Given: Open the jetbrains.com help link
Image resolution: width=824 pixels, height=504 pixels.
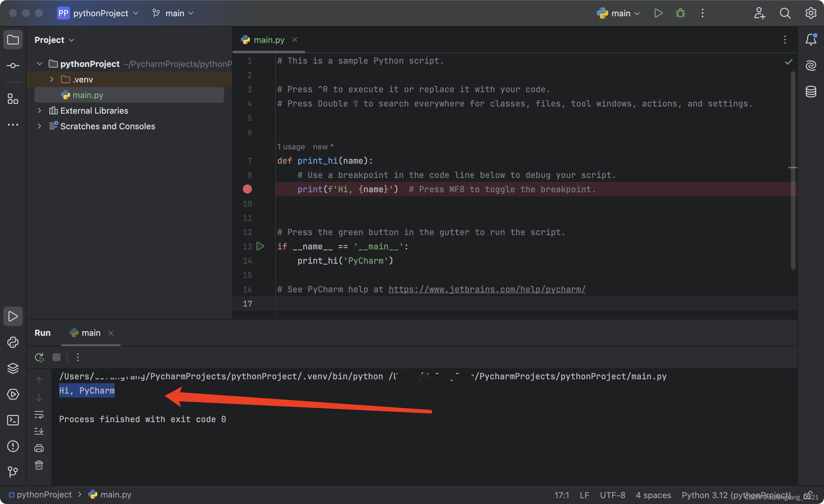Looking at the screenshot, I should (487, 289).
